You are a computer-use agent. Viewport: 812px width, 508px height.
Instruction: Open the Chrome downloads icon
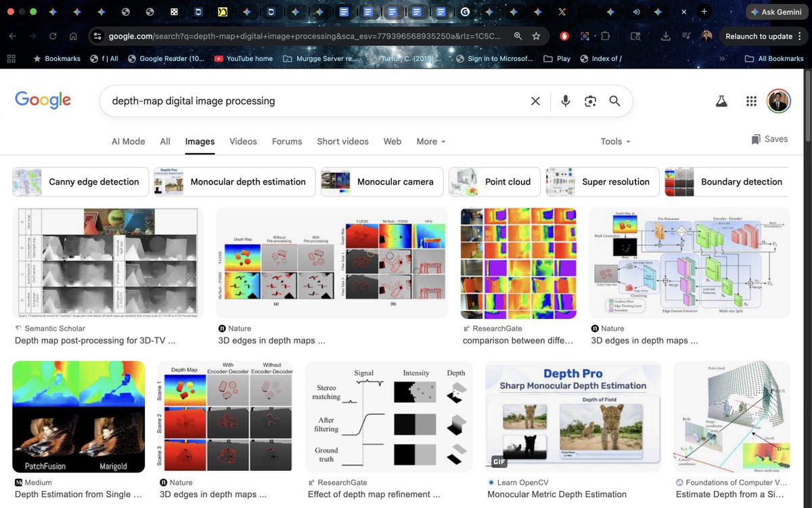[666, 36]
